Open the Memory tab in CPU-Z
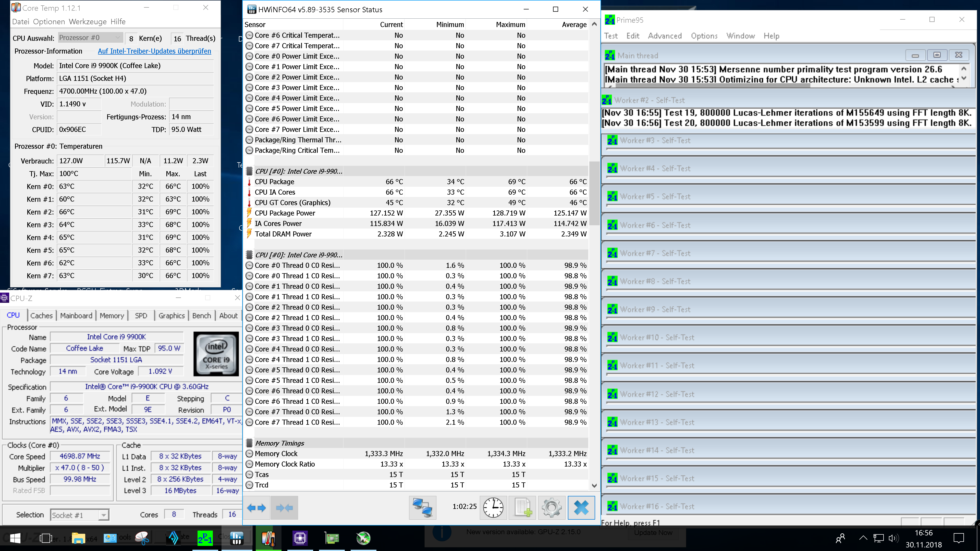Image resolution: width=980 pixels, height=551 pixels. coord(112,316)
